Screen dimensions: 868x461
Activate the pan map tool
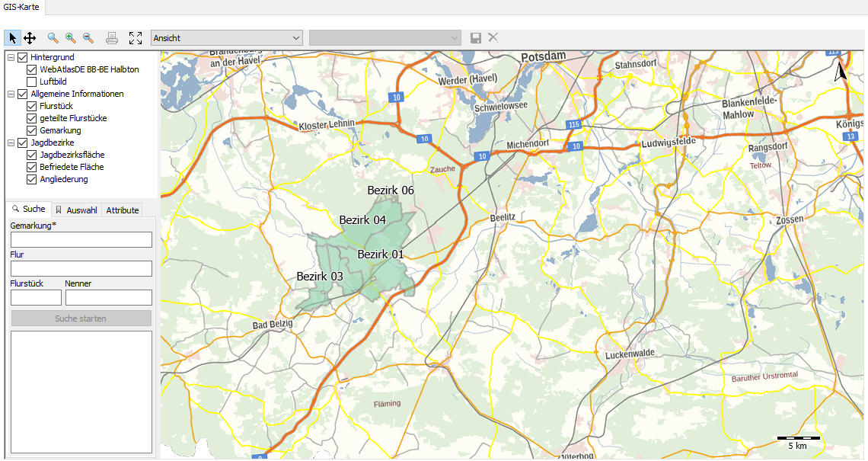(x=30, y=37)
